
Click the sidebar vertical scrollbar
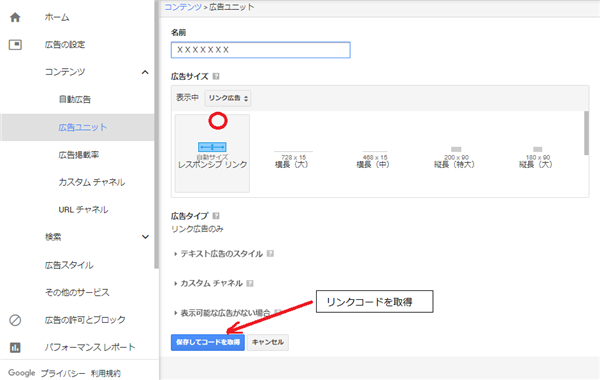pos(156,134)
